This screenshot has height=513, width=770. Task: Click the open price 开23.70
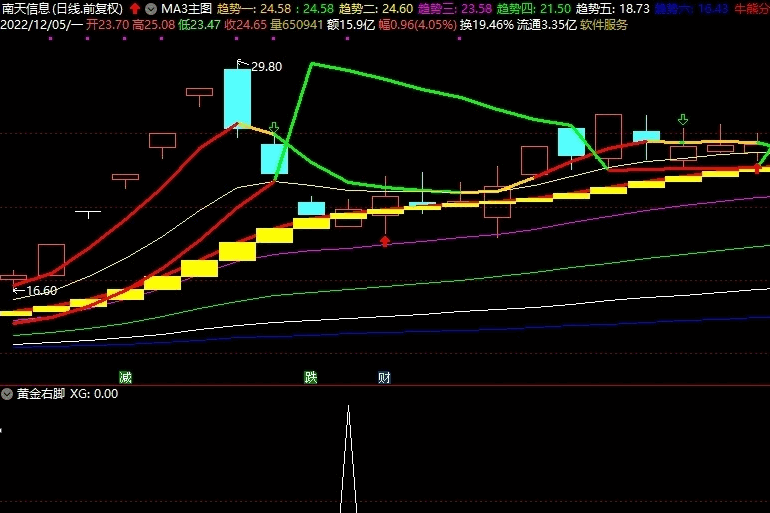tap(107, 25)
